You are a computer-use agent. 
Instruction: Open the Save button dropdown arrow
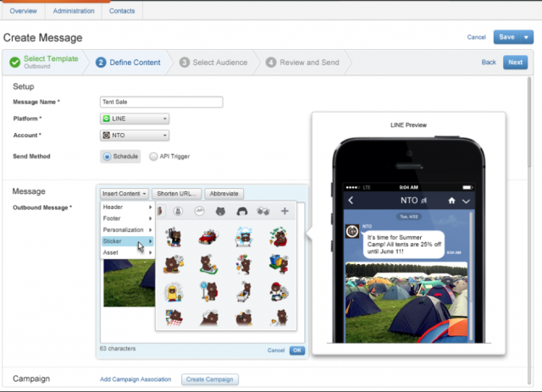click(x=527, y=37)
